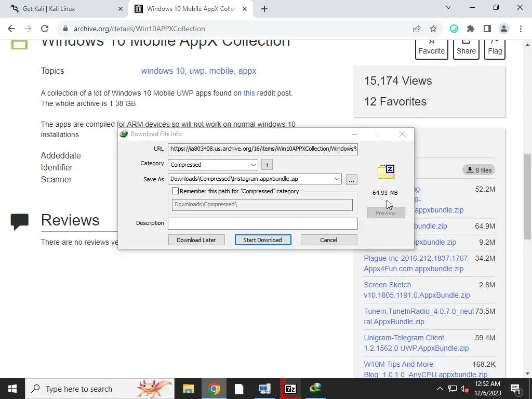Open File Explorer from the taskbar
Viewport: 532px width, 399px height.
click(x=188, y=389)
